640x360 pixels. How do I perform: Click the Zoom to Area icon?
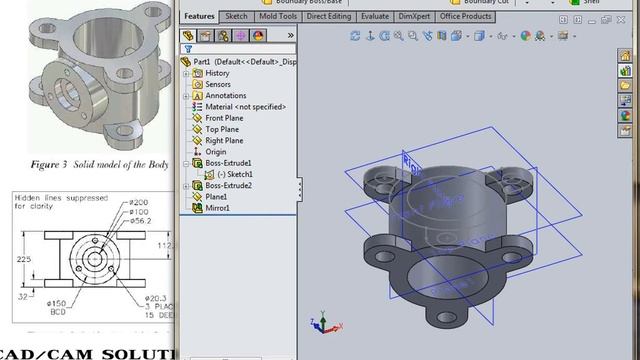coord(413,36)
